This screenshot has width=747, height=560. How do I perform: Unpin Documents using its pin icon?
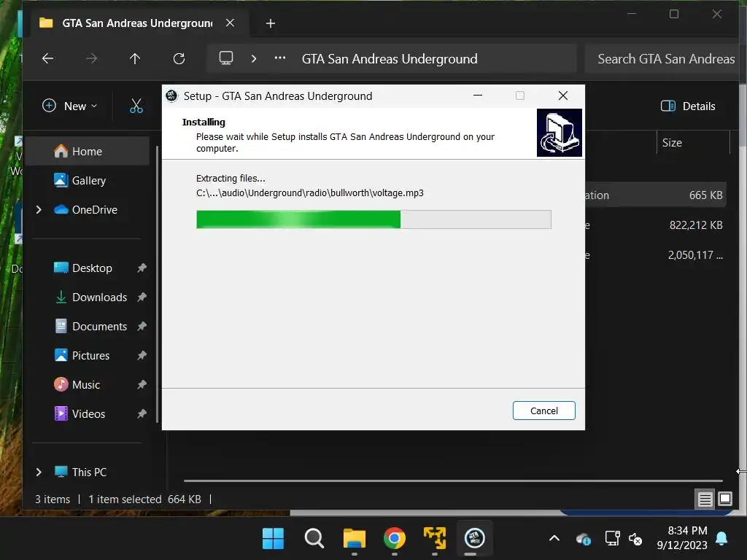point(142,326)
